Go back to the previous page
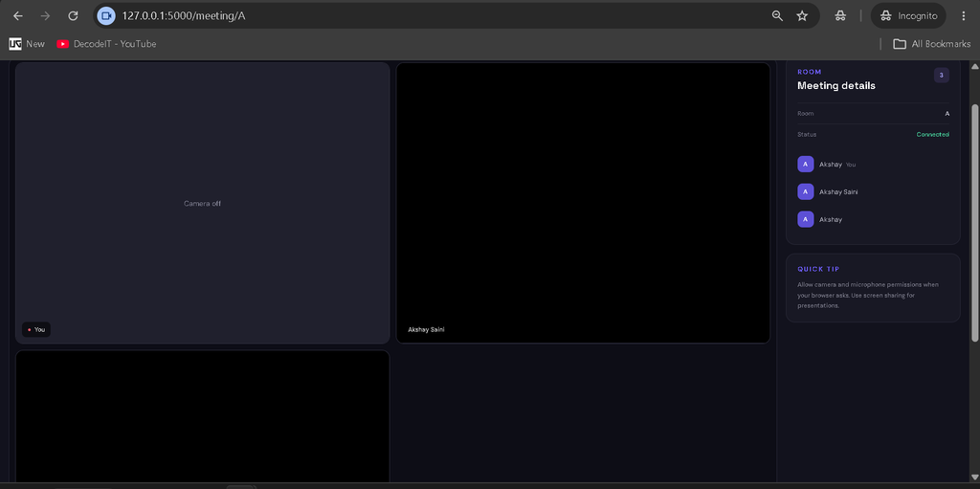The image size is (980, 489). tap(18, 16)
